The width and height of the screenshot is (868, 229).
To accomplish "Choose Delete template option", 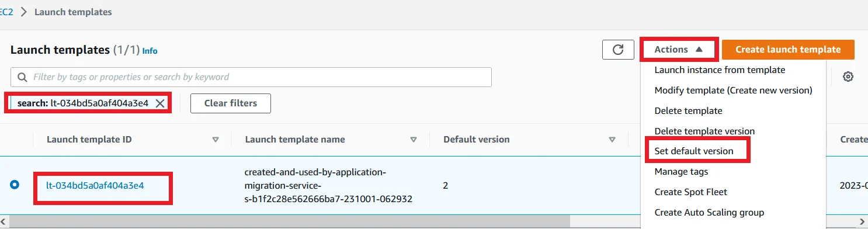I will coord(688,110).
